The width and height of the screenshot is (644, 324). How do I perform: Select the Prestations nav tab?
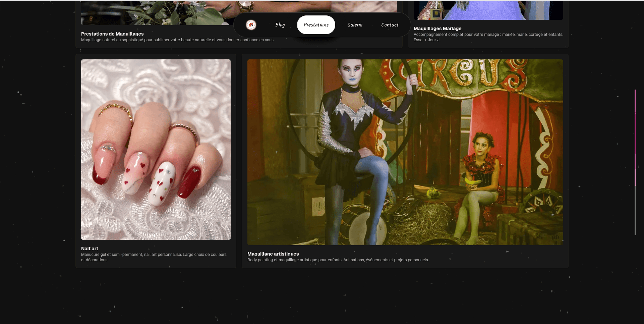click(316, 25)
